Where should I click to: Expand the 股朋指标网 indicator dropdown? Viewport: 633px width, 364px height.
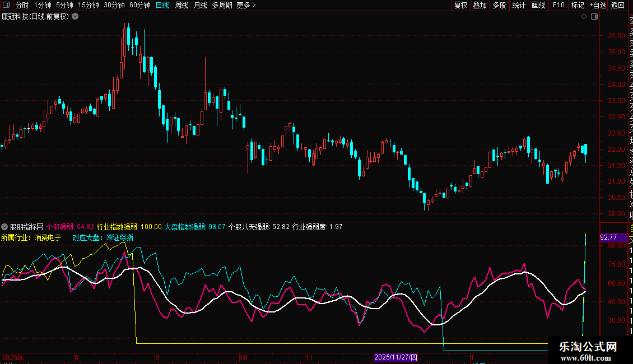click(5, 227)
